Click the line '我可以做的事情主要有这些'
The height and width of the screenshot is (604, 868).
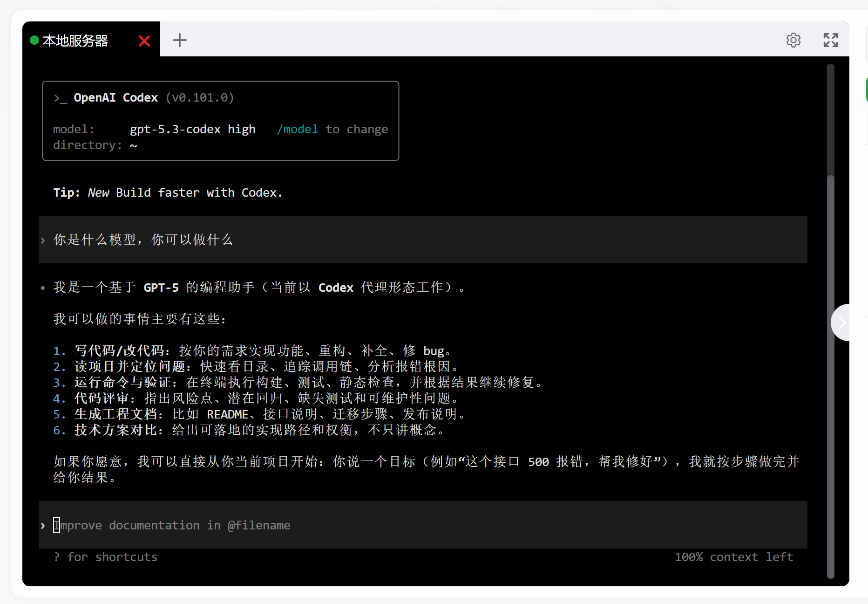click(x=140, y=319)
